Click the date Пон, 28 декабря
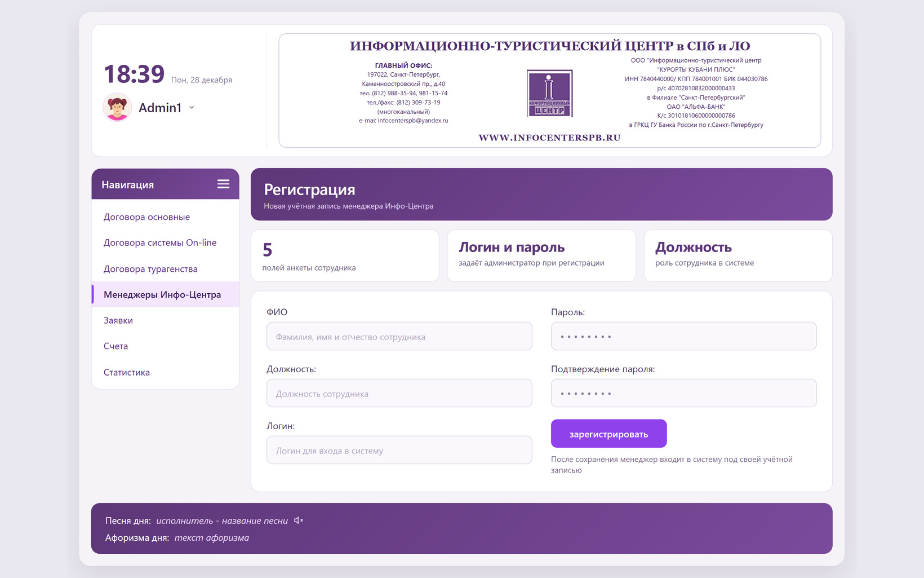 pyautogui.click(x=202, y=80)
